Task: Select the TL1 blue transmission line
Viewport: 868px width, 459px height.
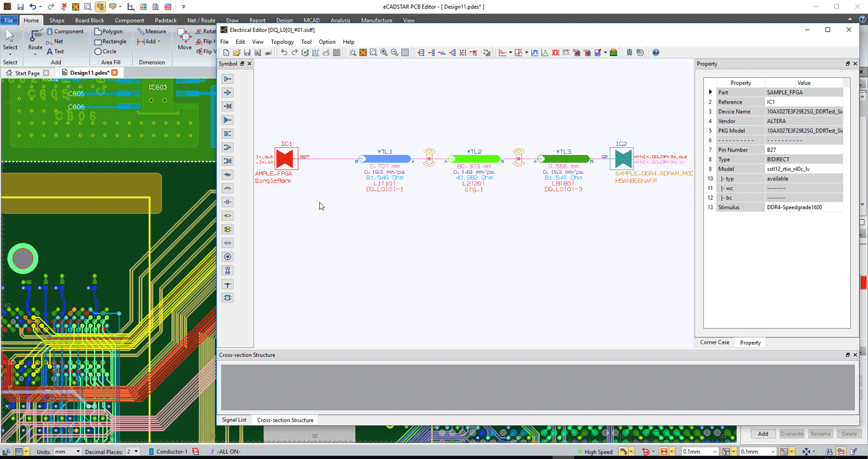Action: click(385, 158)
